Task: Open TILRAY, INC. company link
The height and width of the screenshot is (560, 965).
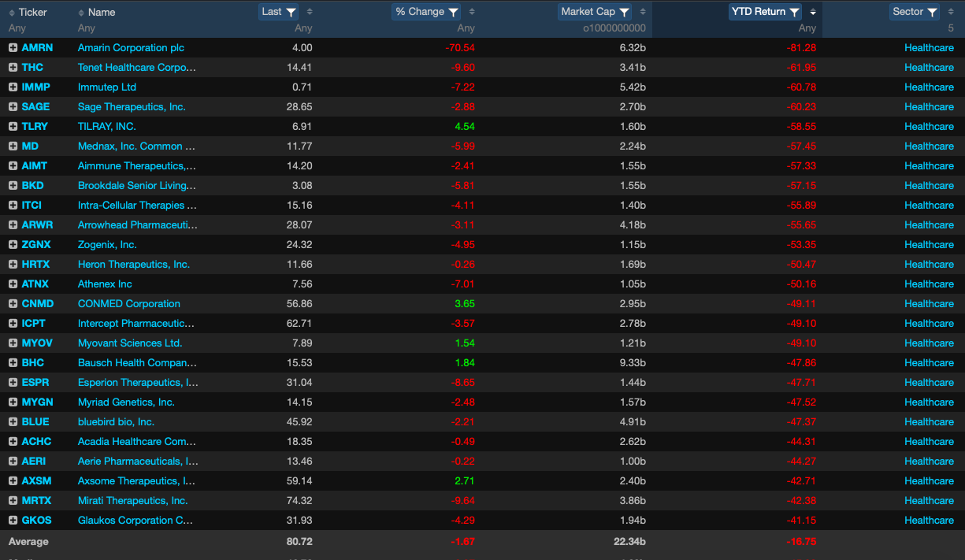Action: pos(107,127)
